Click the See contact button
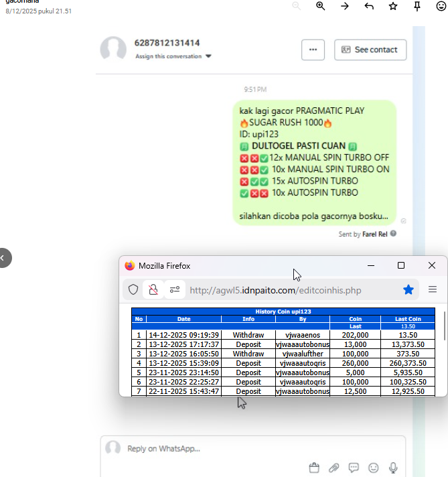 tap(370, 50)
